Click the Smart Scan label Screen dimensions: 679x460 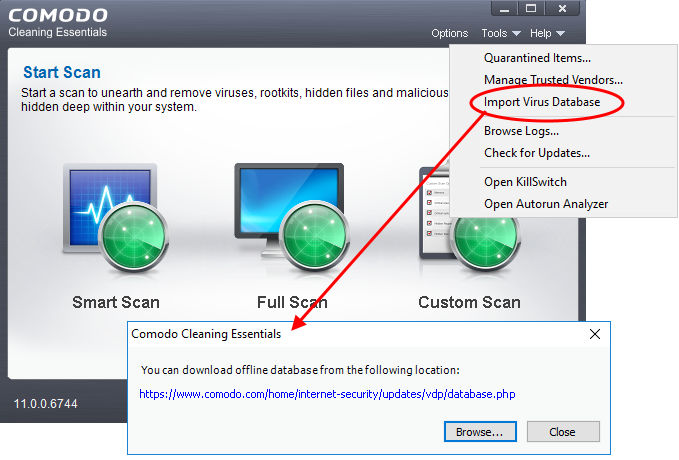[115, 302]
